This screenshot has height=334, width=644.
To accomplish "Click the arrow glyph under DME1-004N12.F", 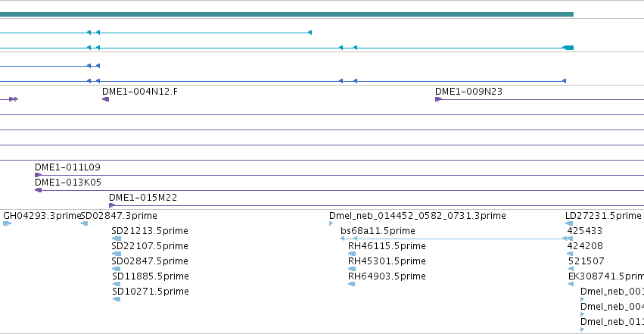I will pos(105,99).
